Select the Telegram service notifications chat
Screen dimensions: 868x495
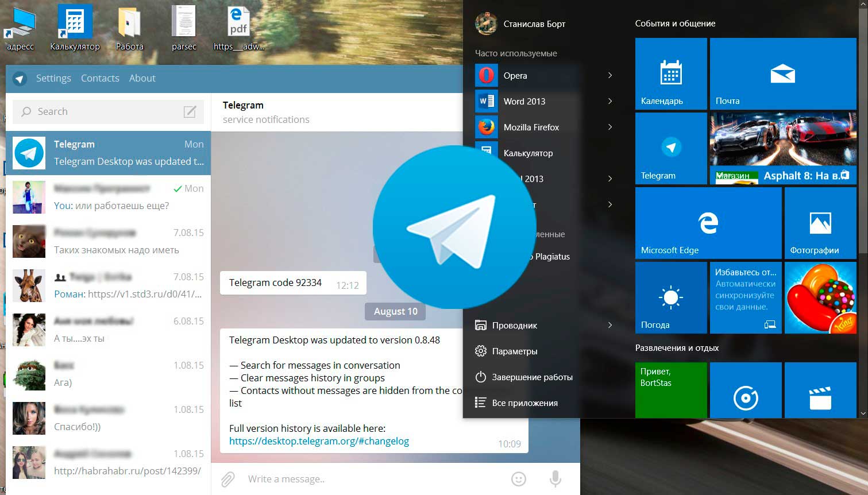pyautogui.click(x=108, y=153)
